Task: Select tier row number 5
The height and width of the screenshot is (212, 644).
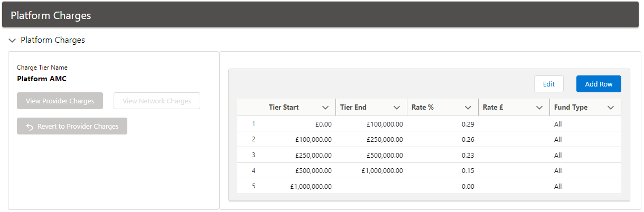Action: [254, 186]
